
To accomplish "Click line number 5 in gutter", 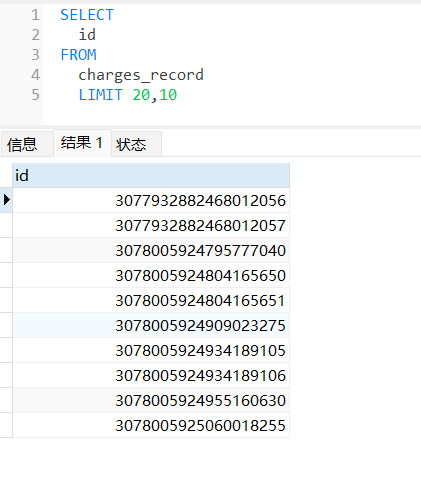I will 36,95.
